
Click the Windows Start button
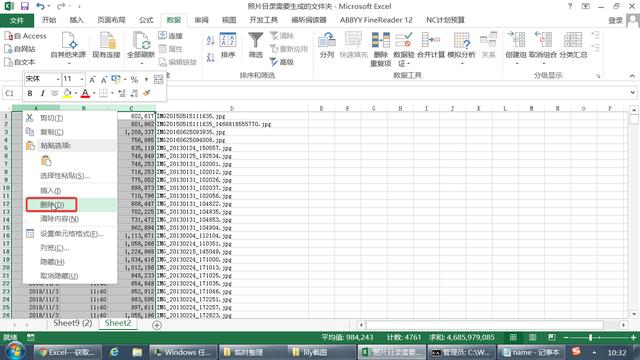(15, 351)
